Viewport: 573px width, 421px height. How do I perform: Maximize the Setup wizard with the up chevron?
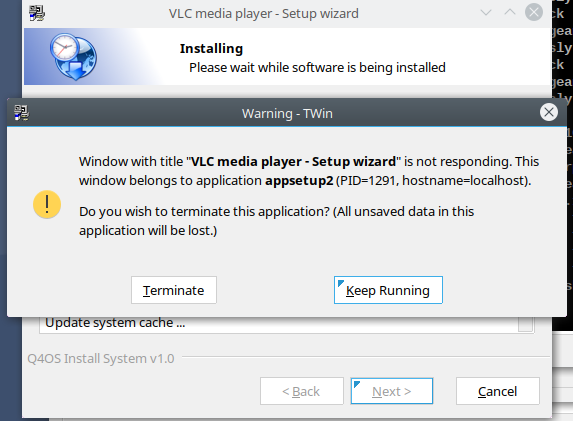click(x=510, y=13)
